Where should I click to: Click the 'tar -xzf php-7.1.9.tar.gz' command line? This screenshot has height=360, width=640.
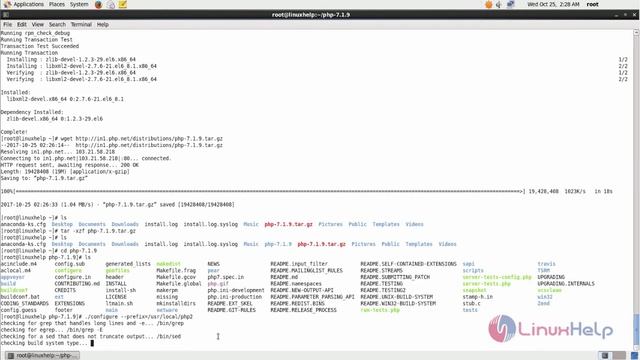click(68, 231)
